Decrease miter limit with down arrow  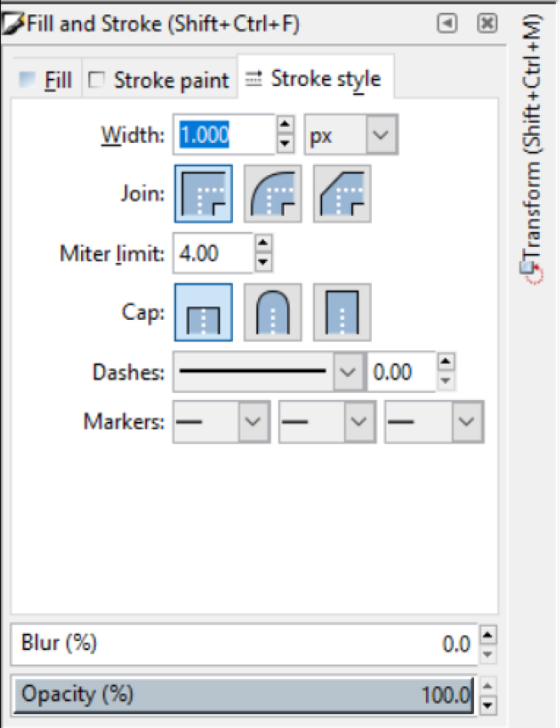[263, 263]
